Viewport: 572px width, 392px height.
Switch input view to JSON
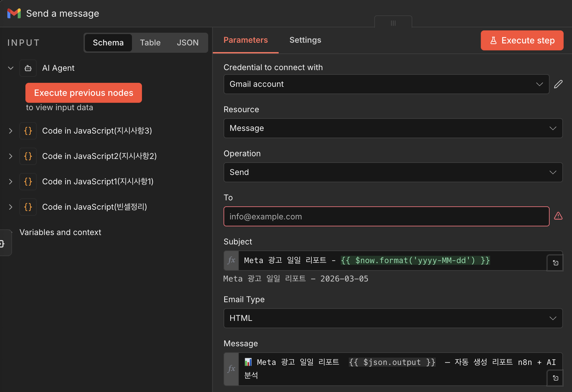(188, 43)
